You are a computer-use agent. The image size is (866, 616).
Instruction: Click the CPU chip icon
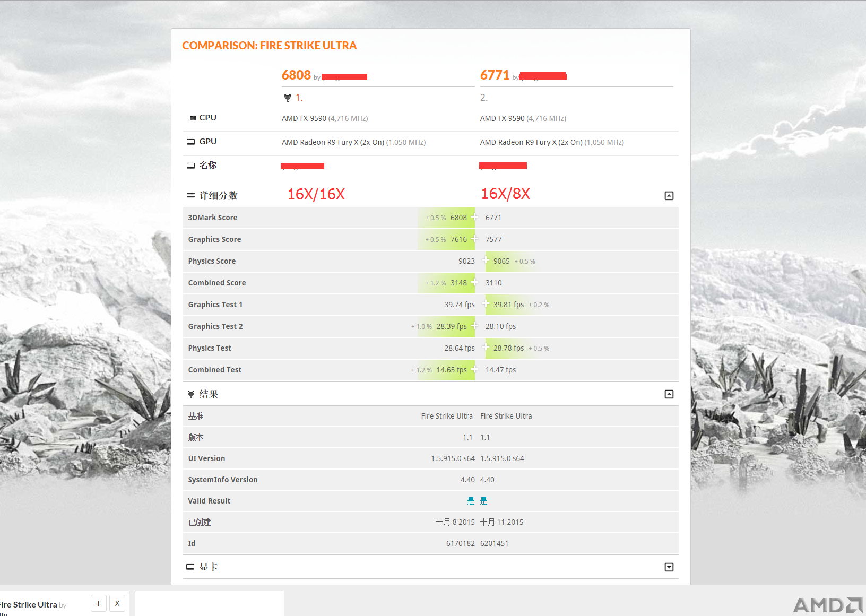click(192, 118)
